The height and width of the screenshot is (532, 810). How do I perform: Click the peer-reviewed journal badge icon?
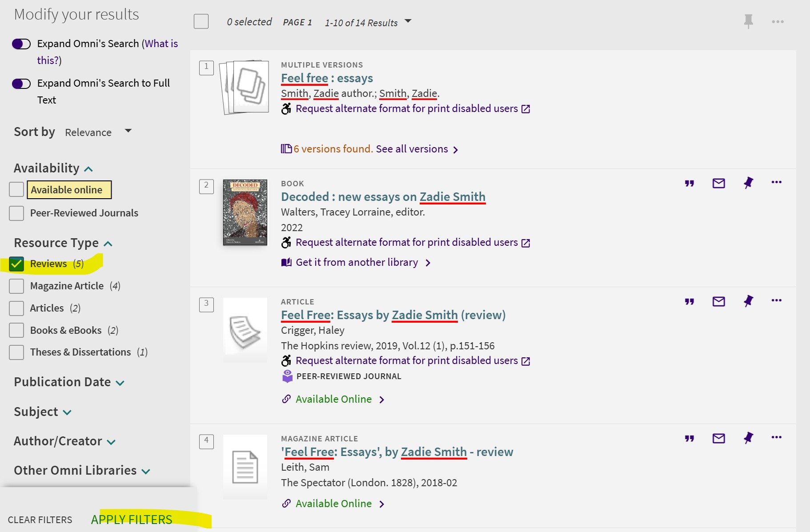[x=287, y=376]
